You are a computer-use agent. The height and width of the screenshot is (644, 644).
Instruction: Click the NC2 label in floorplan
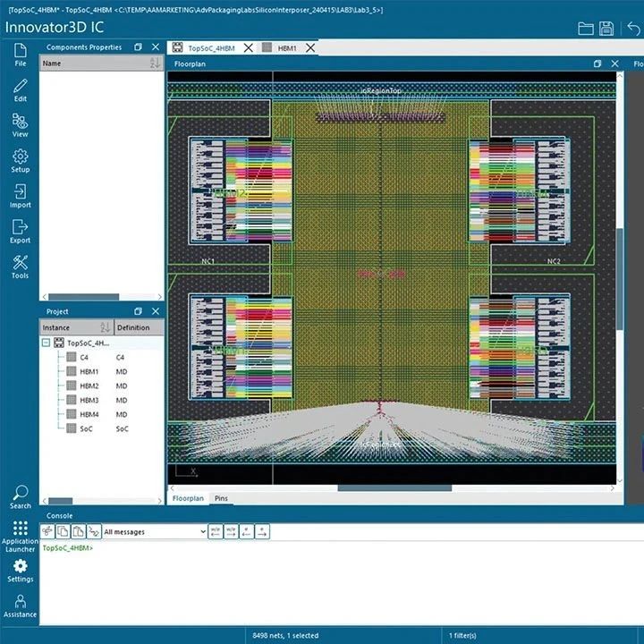point(554,261)
